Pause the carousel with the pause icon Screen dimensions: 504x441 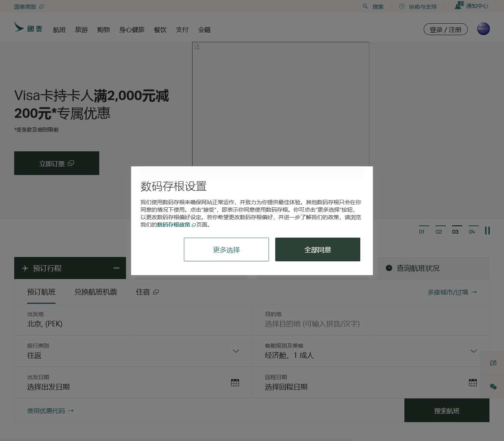click(487, 231)
